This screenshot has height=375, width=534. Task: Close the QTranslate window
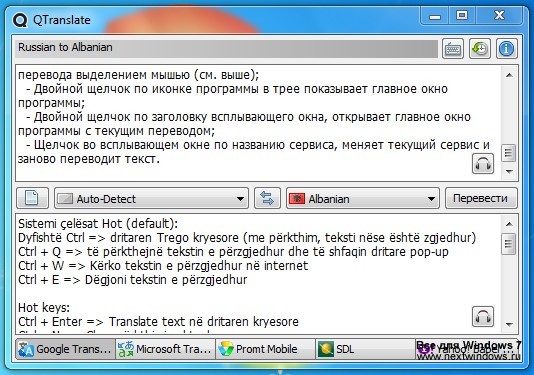click(499, 16)
